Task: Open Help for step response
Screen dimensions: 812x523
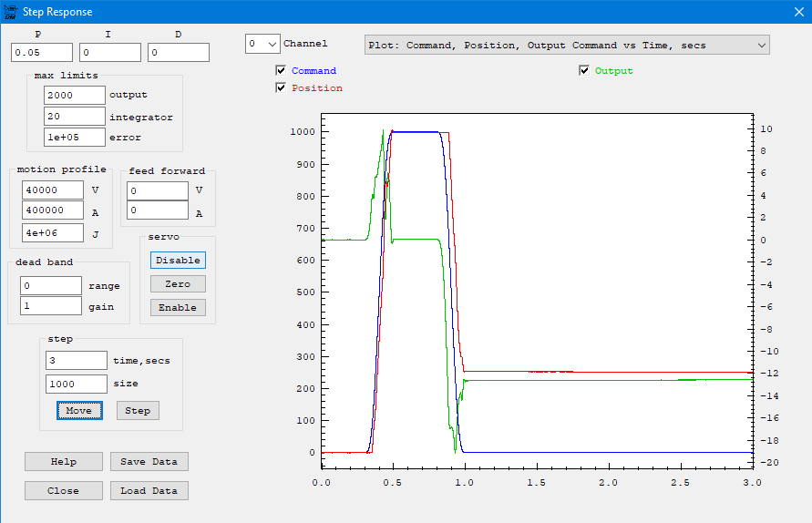Action: pyautogui.click(x=64, y=462)
